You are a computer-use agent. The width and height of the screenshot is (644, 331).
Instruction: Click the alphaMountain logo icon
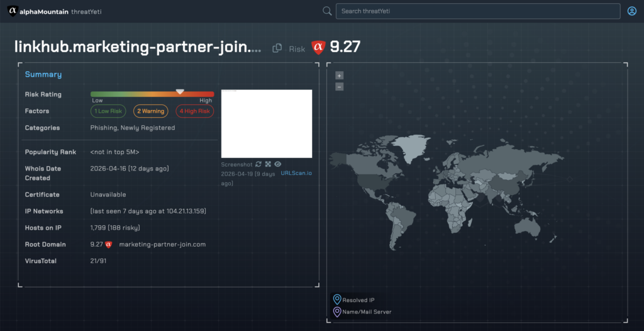[x=13, y=11]
